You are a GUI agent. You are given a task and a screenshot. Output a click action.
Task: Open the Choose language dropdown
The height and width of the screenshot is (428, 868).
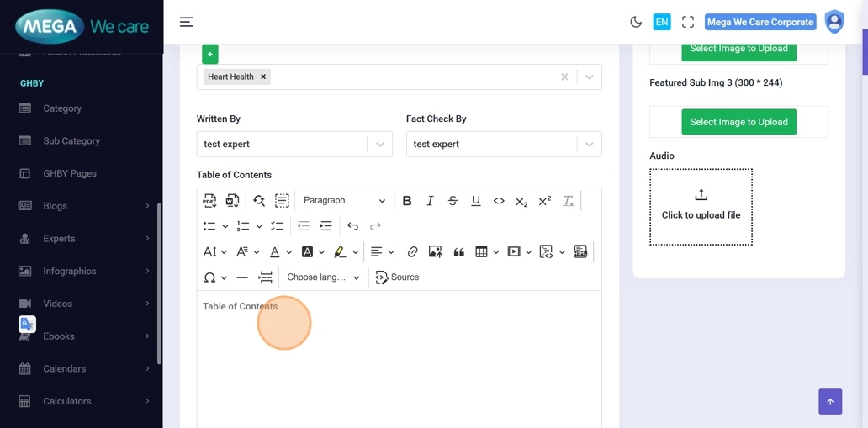point(323,277)
